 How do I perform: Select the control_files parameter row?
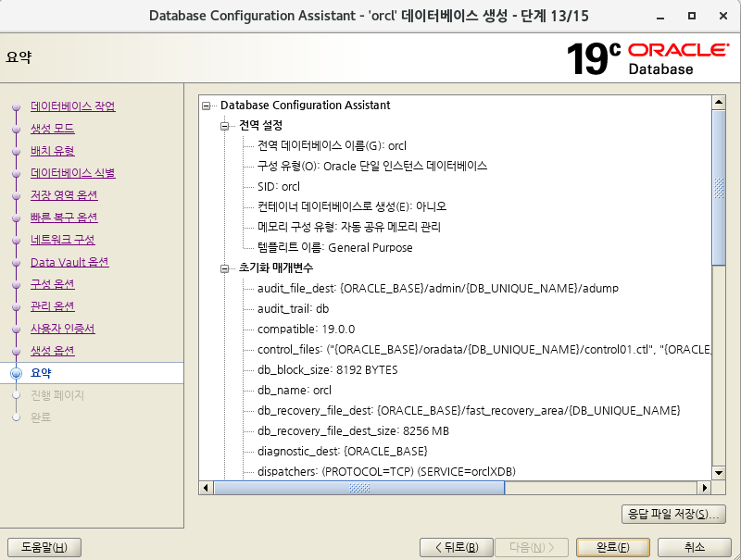[484, 350]
